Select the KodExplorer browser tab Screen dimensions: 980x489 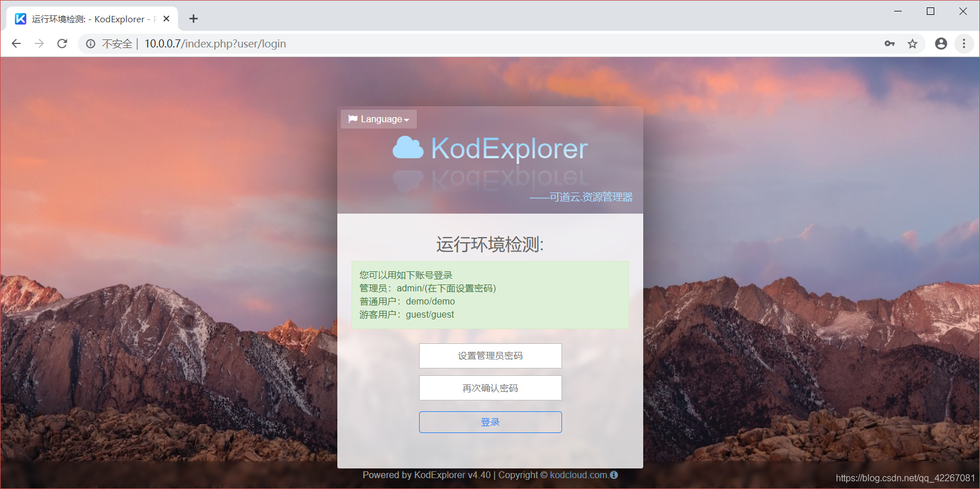pyautogui.click(x=92, y=19)
